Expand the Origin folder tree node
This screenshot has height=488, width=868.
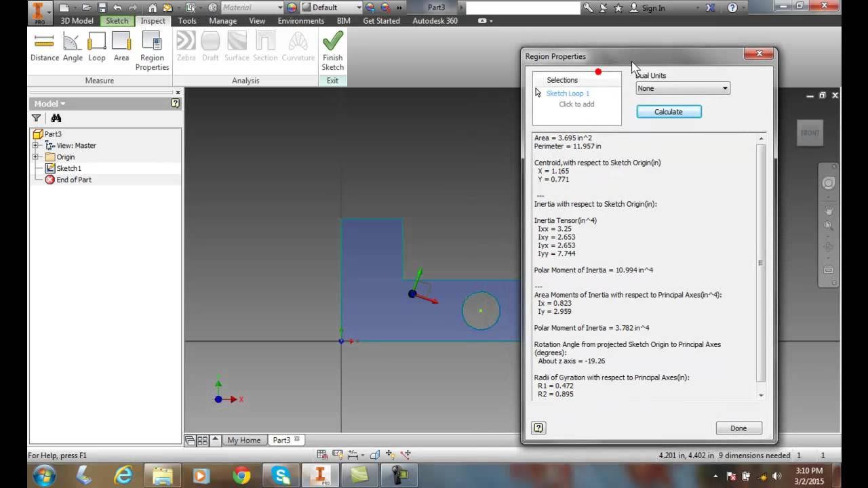[x=36, y=157]
